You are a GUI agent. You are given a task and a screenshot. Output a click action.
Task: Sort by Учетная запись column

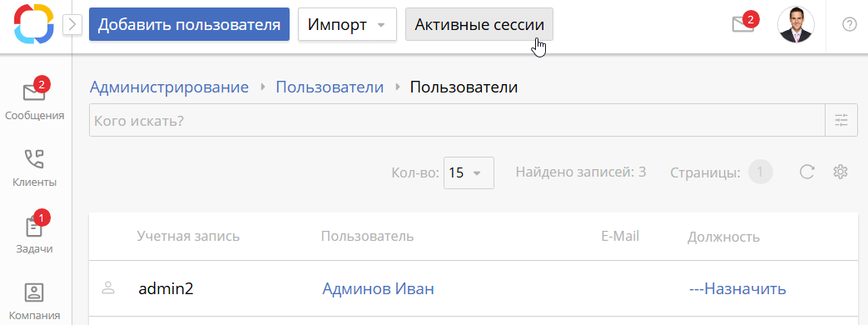click(188, 237)
